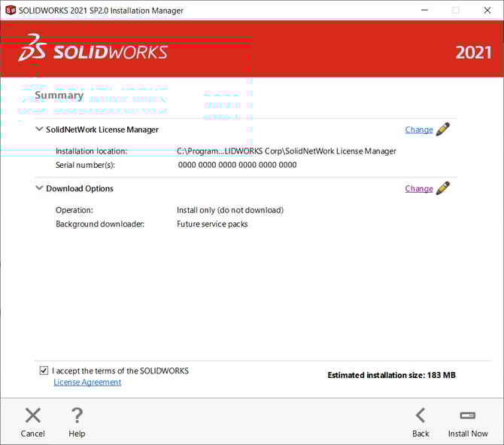504x445 pixels.
Task: Click Change link for Download Options
Action: coord(418,189)
